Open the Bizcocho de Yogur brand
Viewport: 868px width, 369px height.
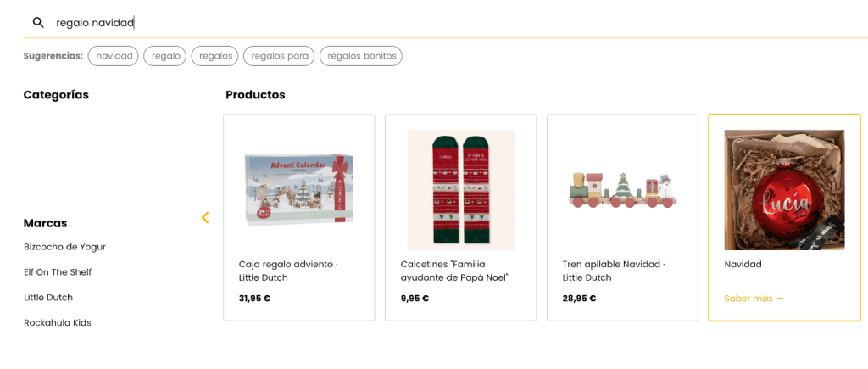64,247
